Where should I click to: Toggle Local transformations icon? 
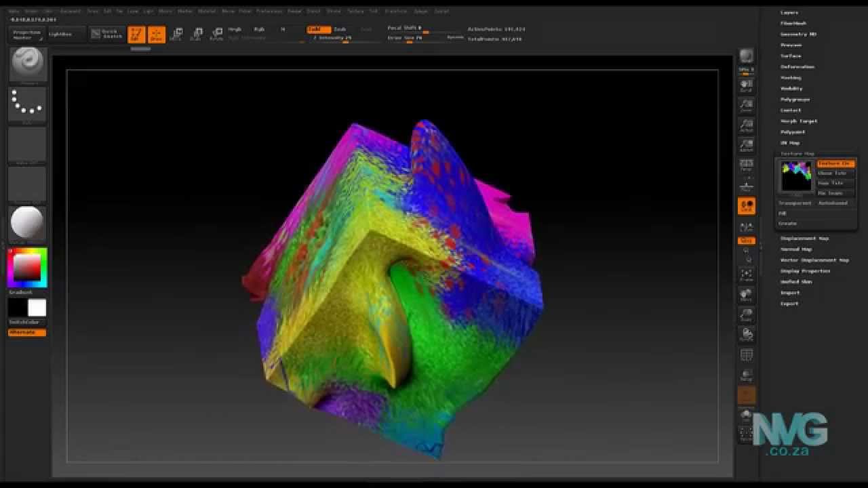tap(747, 206)
